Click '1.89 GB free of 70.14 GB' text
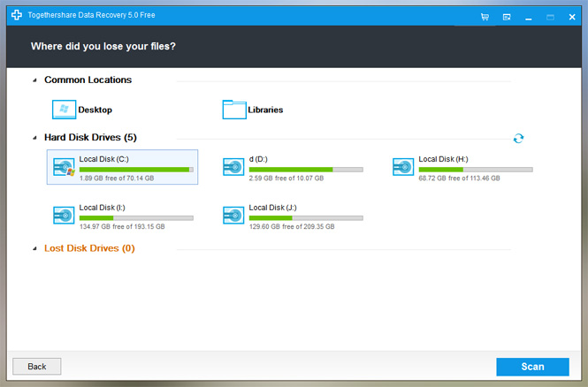The width and height of the screenshot is (588, 387). tap(117, 178)
